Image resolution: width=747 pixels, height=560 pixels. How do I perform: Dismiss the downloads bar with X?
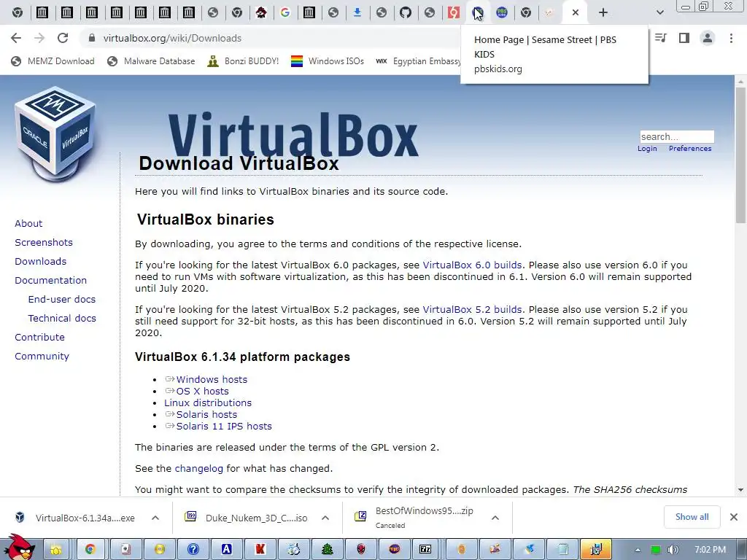point(734,517)
